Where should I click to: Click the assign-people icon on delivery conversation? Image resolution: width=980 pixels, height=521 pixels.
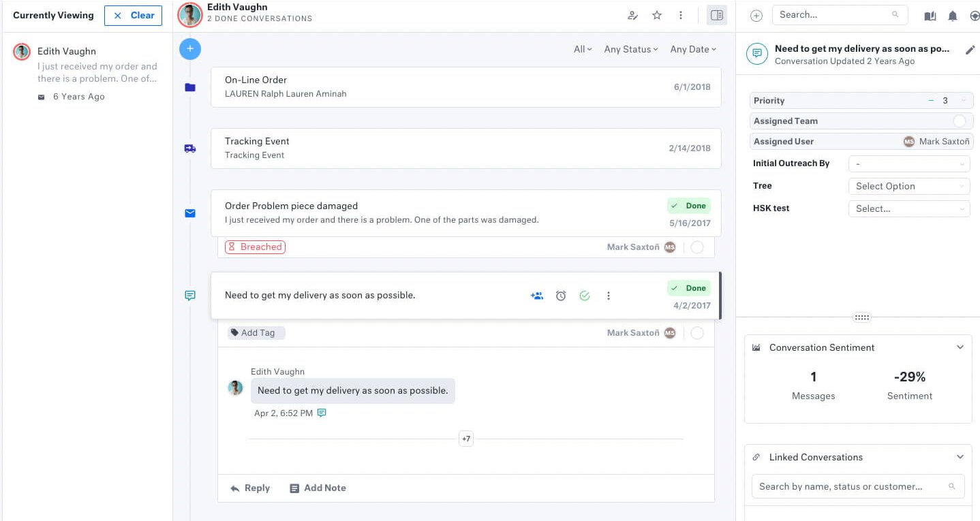537,296
